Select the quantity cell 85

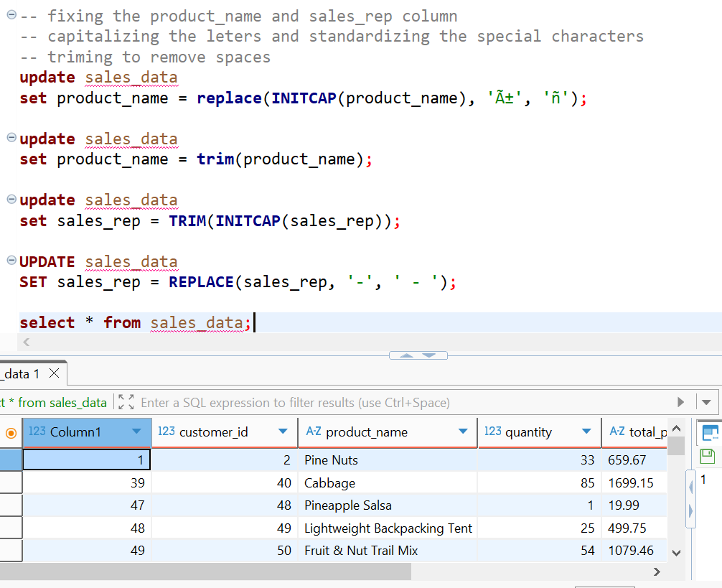539,483
